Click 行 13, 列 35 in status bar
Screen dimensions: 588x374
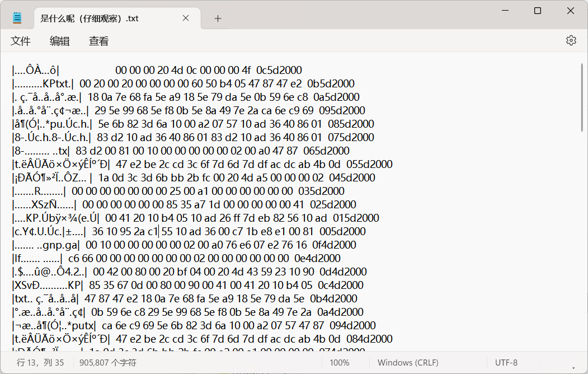pyautogui.click(x=40, y=363)
